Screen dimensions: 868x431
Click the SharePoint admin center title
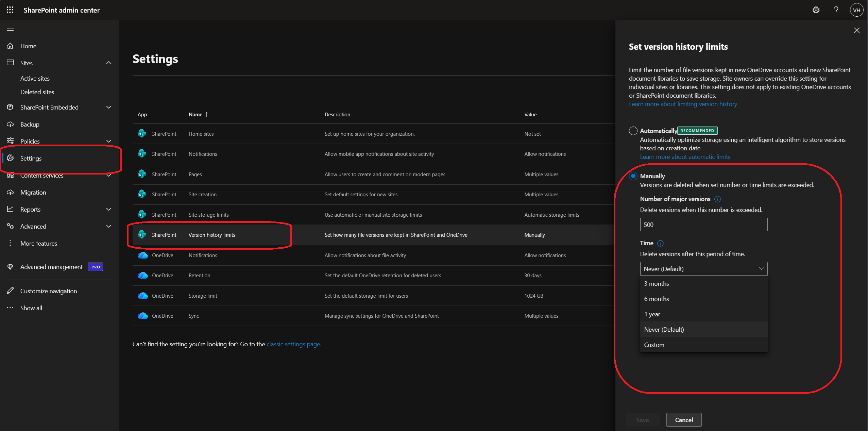click(62, 10)
